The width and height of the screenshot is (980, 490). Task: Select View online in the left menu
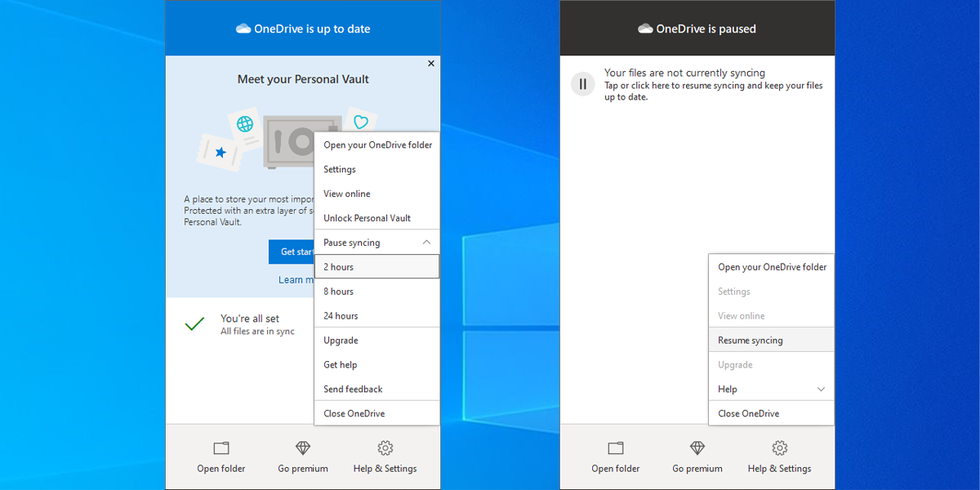pyautogui.click(x=377, y=194)
